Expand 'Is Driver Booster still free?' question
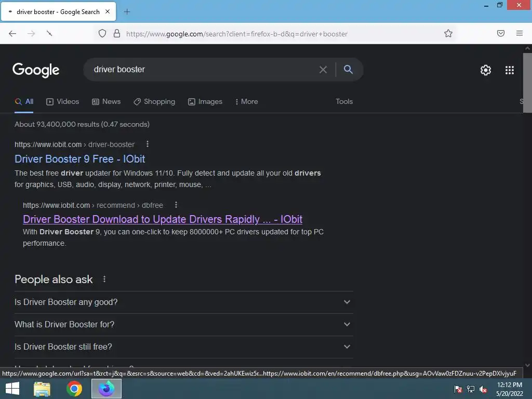The height and width of the screenshot is (399, 532). coord(183,347)
